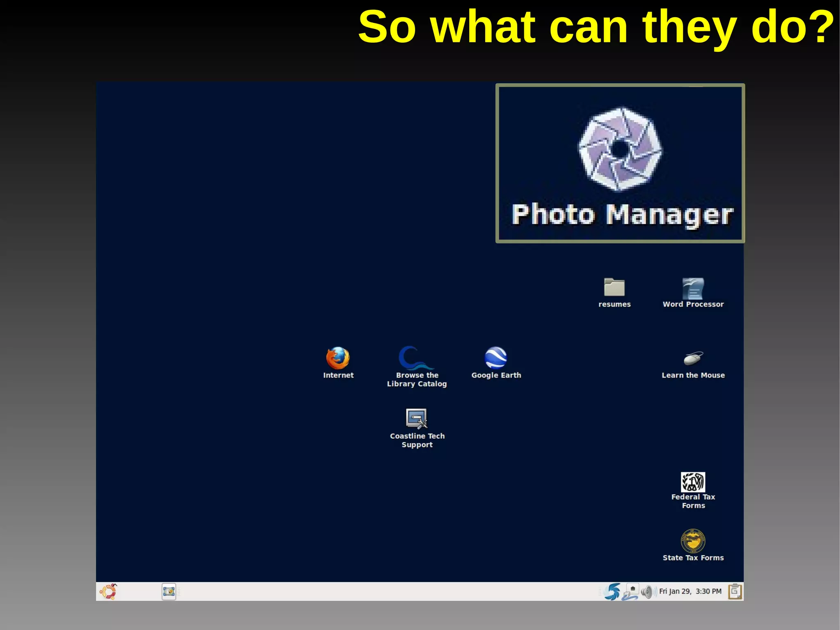
Task: Open Federal Tax Forms shortcut
Action: pyautogui.click(x=693, y=482)
